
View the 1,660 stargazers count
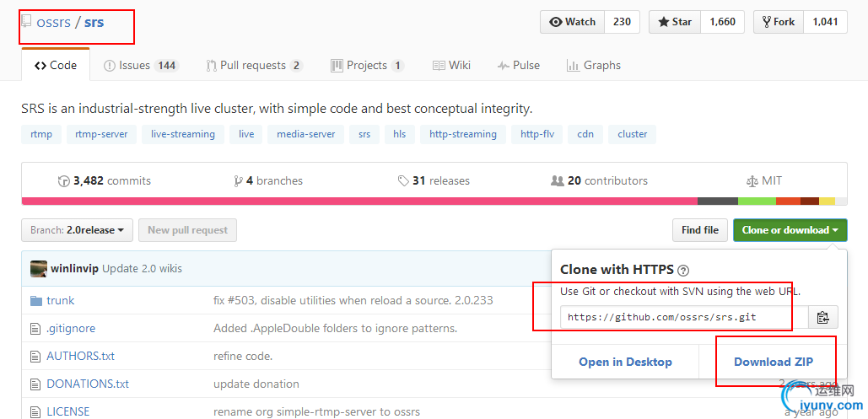tap(722, 22)
